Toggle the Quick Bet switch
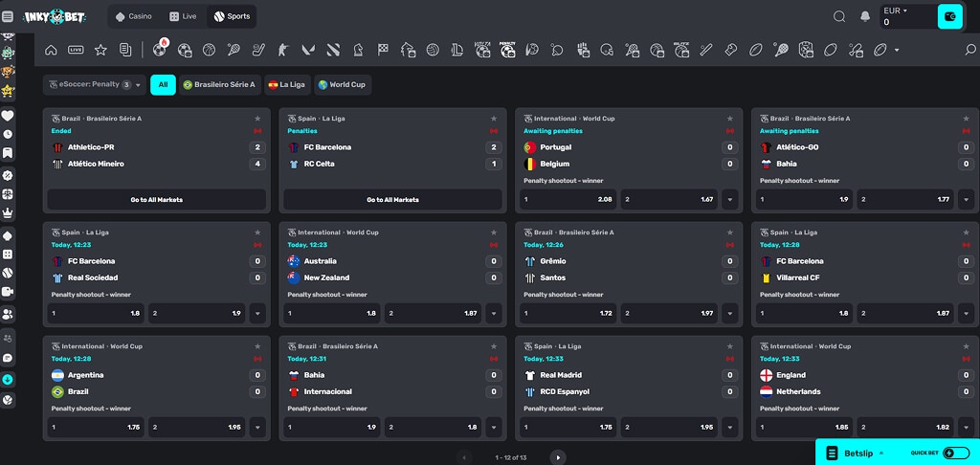This screenshot has height=465, width=980. coord(956,454)
